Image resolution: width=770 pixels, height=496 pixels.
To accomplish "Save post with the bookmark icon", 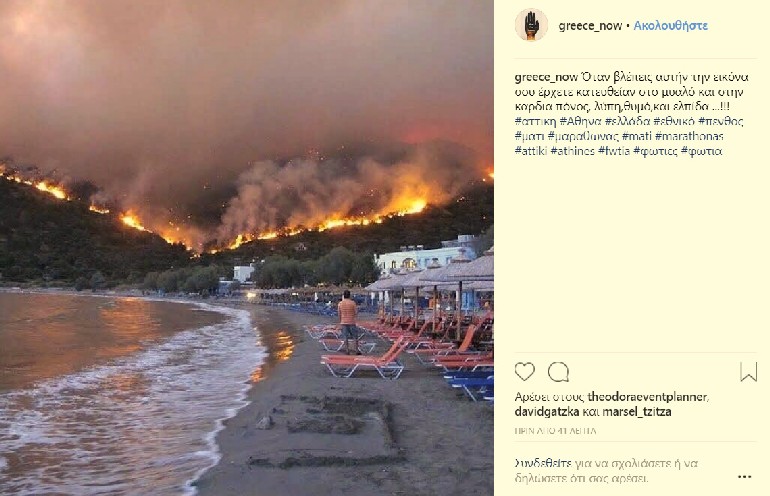I will 748,372.
